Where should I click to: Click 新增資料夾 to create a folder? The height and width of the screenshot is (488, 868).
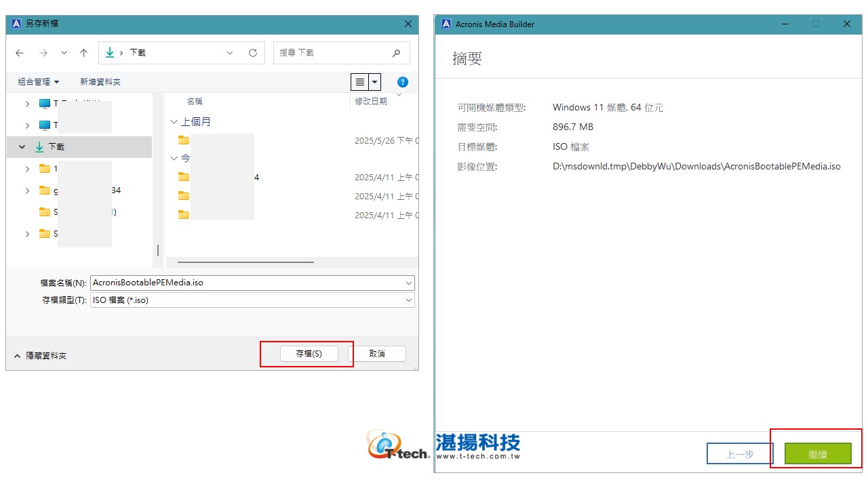pyautogui.click(x=100, y=82)
